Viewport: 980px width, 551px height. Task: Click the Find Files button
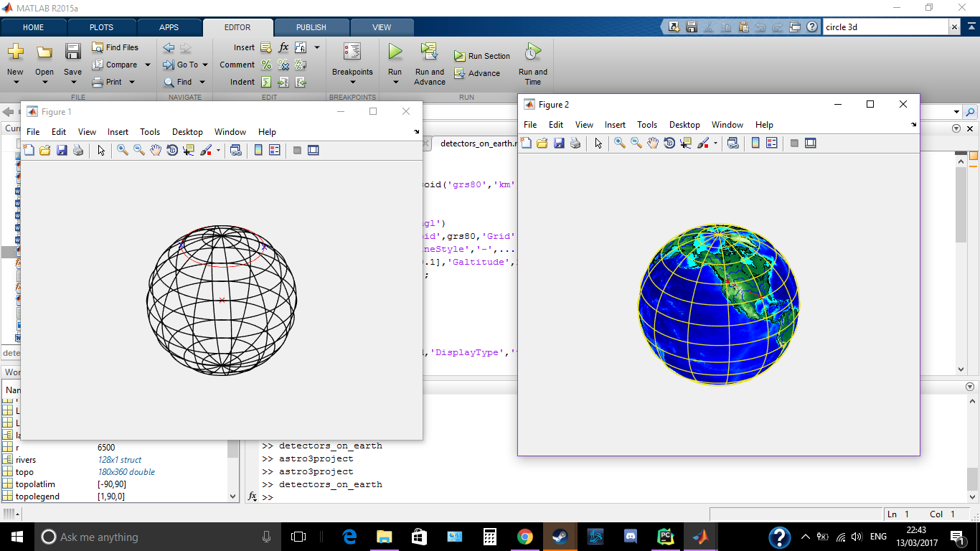pyautogui.click(x=115, y=47)
